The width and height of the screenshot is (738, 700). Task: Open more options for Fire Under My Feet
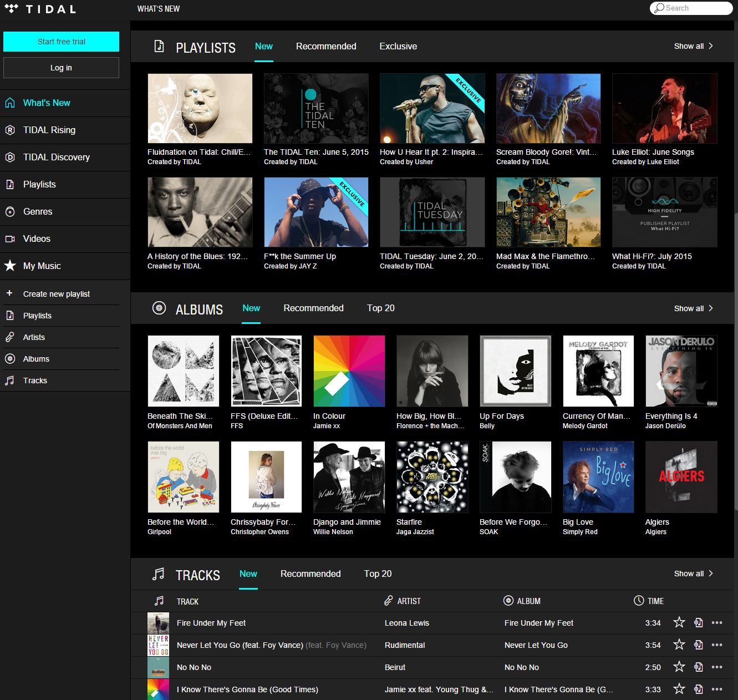click(x=717, y=622)
